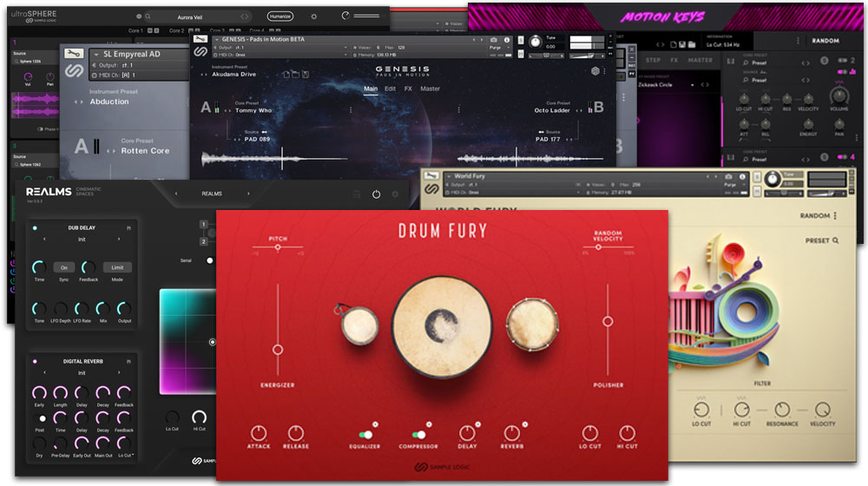The image size is (868, 486).
Task: Go to previous Realms preset with the left arrow
Action: (176, 194)
